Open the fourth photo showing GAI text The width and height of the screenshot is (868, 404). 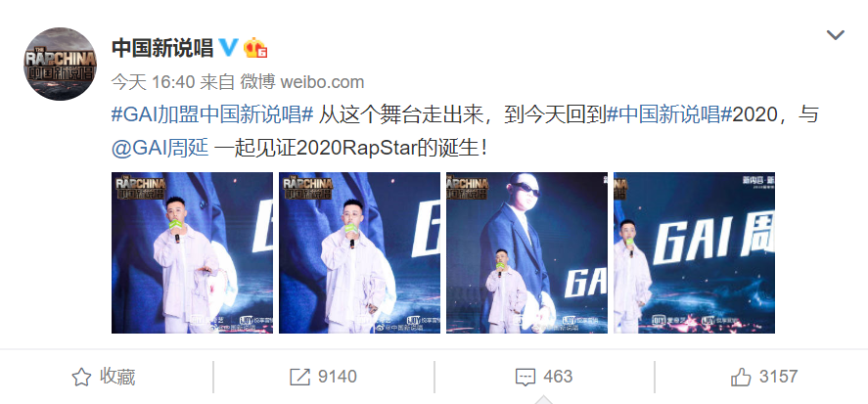click(694, 253)
